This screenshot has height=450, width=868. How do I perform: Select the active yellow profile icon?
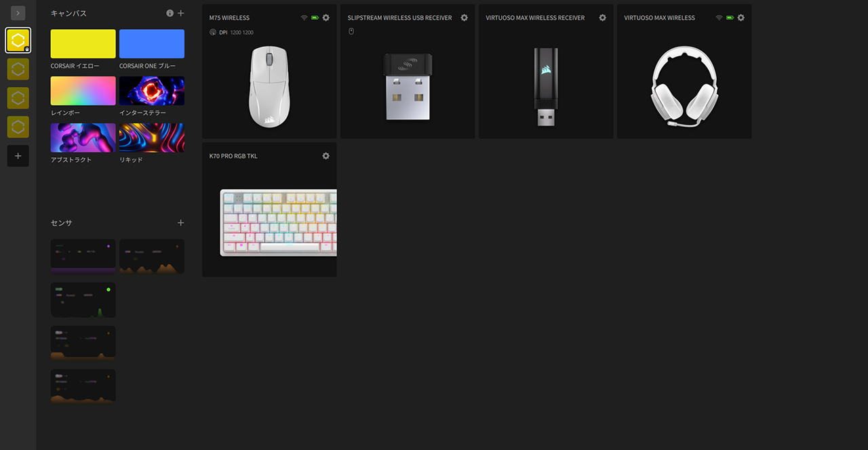point(18,41)
